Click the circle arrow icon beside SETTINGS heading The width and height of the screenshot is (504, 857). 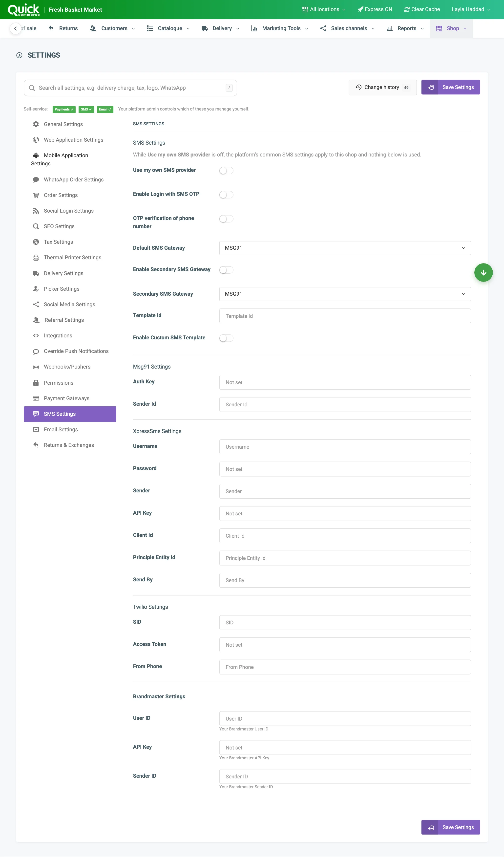tap(19, 55)
